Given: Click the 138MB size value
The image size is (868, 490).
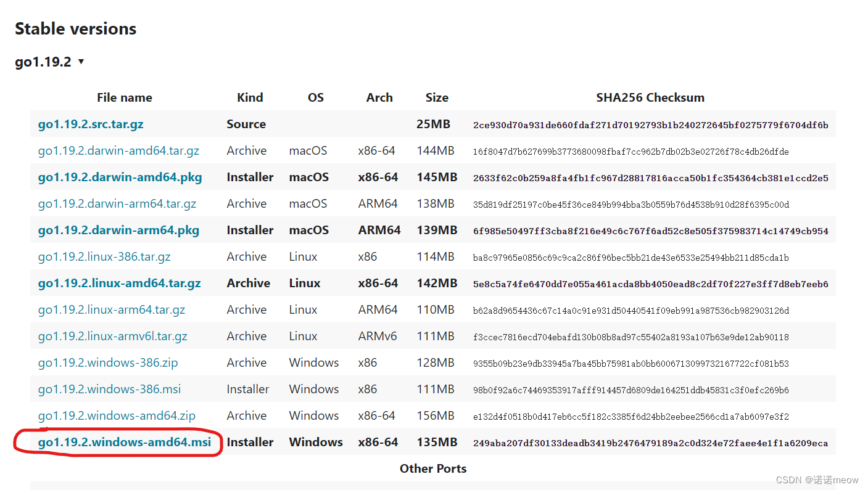Looking at the screenshot, I should [436, 203].
